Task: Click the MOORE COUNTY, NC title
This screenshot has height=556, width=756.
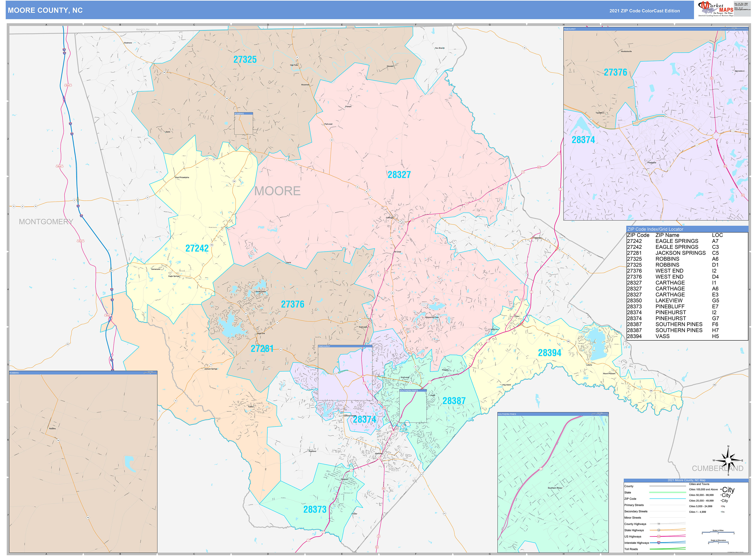Action: pyautogui.click(x=45, y=10)
